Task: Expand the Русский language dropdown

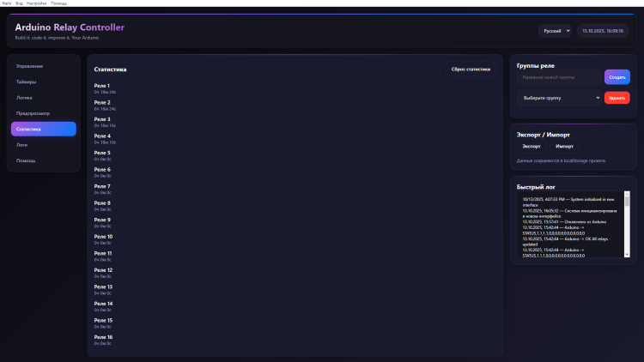Action: coord(555,30)
